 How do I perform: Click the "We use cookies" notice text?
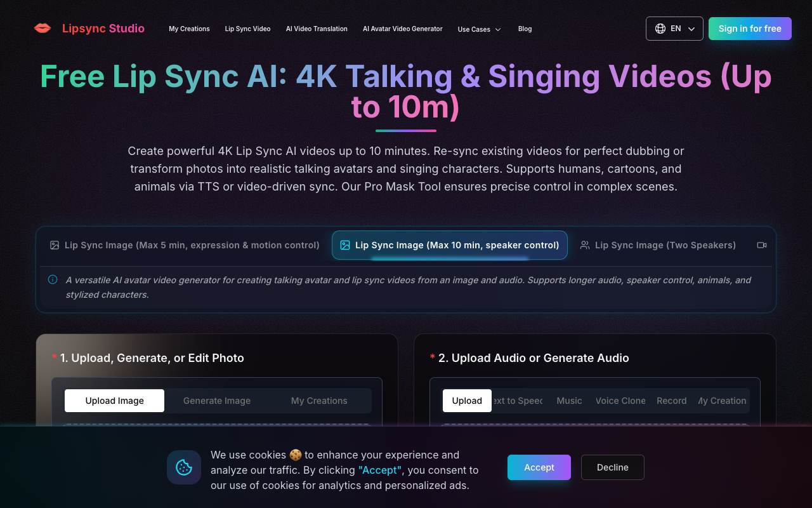click(x=344, y=470)
